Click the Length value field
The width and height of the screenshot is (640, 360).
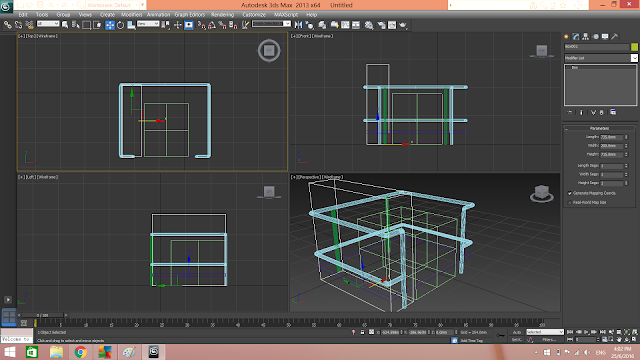pos(612,137)
